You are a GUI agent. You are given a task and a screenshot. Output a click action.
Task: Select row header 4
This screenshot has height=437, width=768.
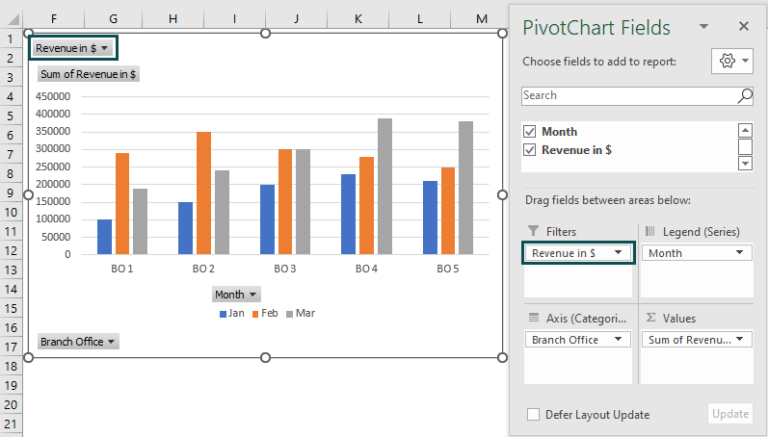tap(11, 97)
